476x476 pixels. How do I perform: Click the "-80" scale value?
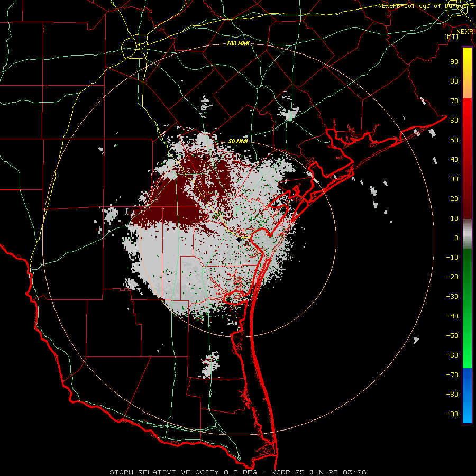pos(452,395)
